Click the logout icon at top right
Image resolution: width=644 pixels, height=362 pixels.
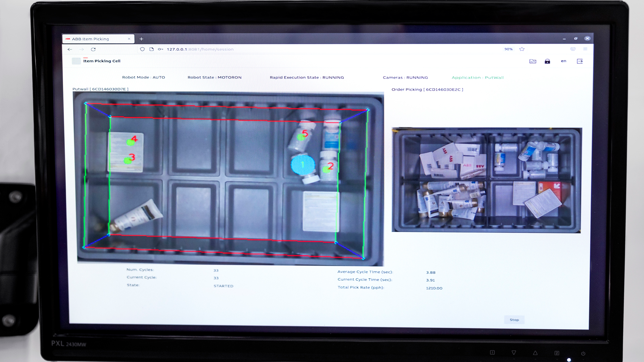click(580, 61)
